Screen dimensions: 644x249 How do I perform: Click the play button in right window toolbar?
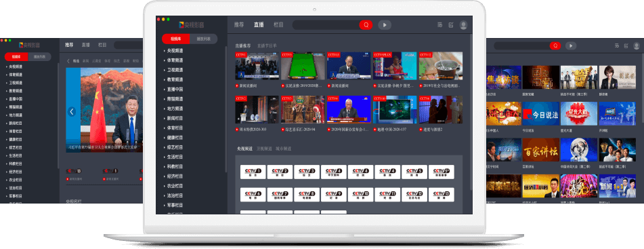[571, 45]
